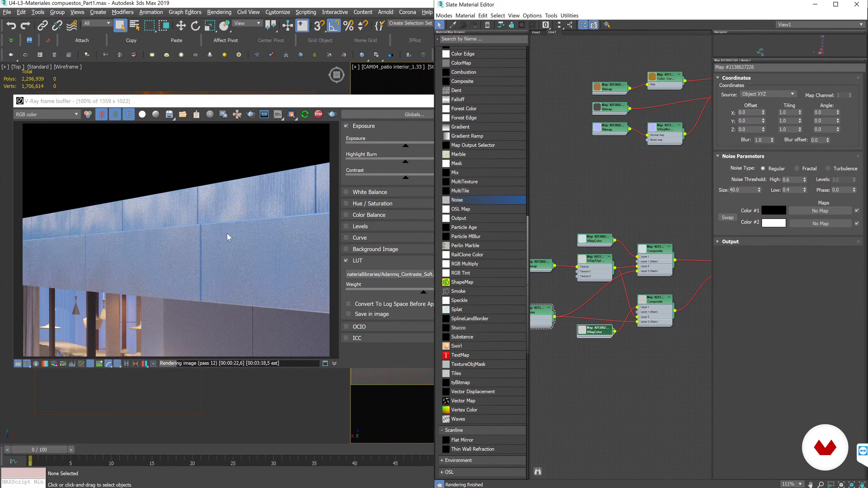The image size is (868, 488).
Task: Select the arrow Select tool in Slate editor
Action: [x=439, y=25]
